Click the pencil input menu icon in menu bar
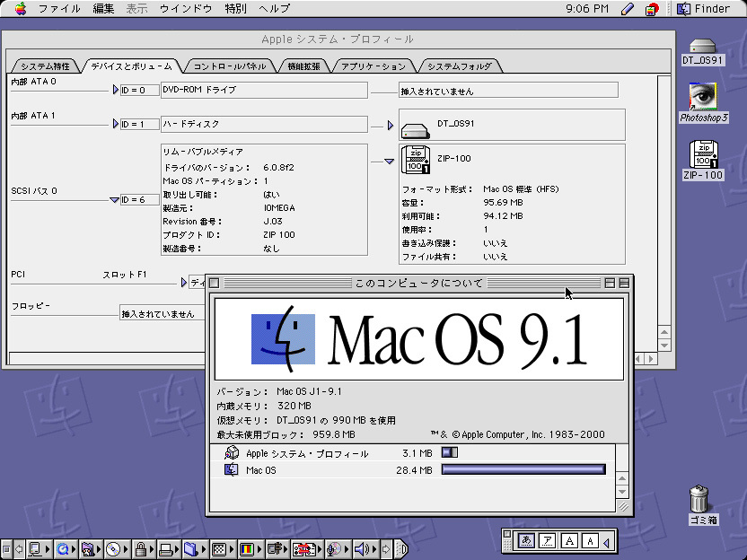The width and height of the screenshot is (747, 560). tap(628, 9)
